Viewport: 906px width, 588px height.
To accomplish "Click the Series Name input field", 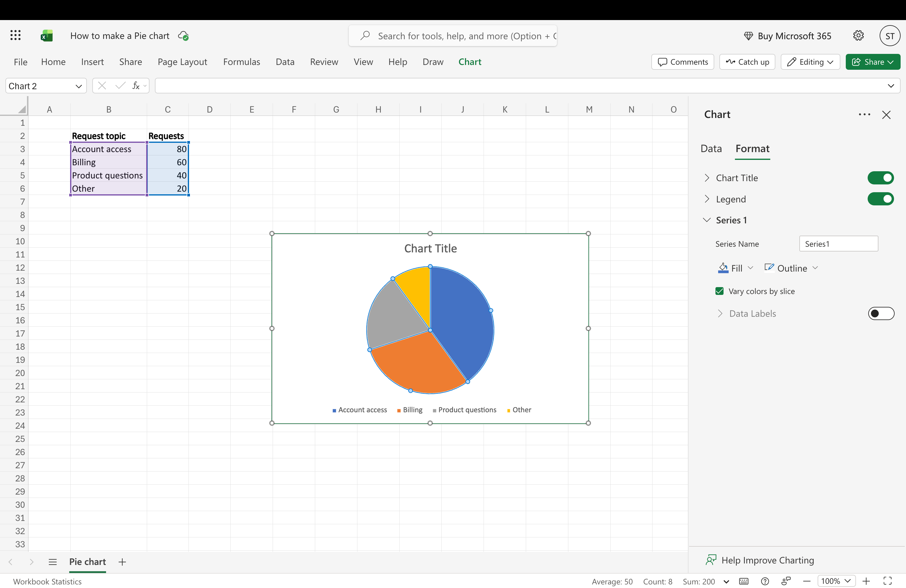I will (x=839, y=243).
